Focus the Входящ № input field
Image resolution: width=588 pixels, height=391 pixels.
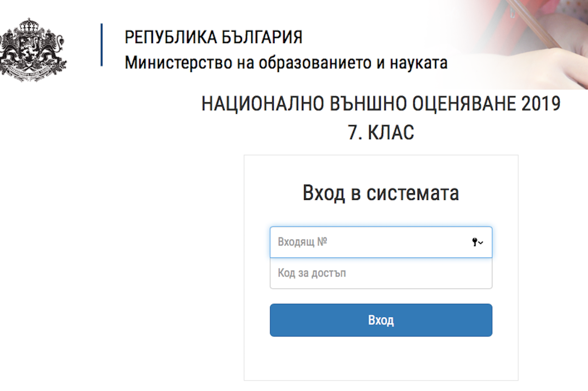[x=367, y=242]
